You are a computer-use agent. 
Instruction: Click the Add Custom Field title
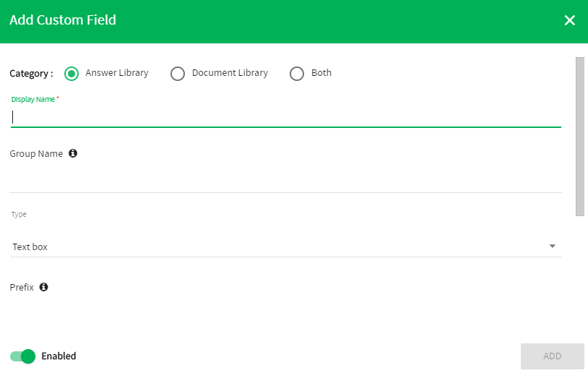pyautogui.click(x=63, y=20)
